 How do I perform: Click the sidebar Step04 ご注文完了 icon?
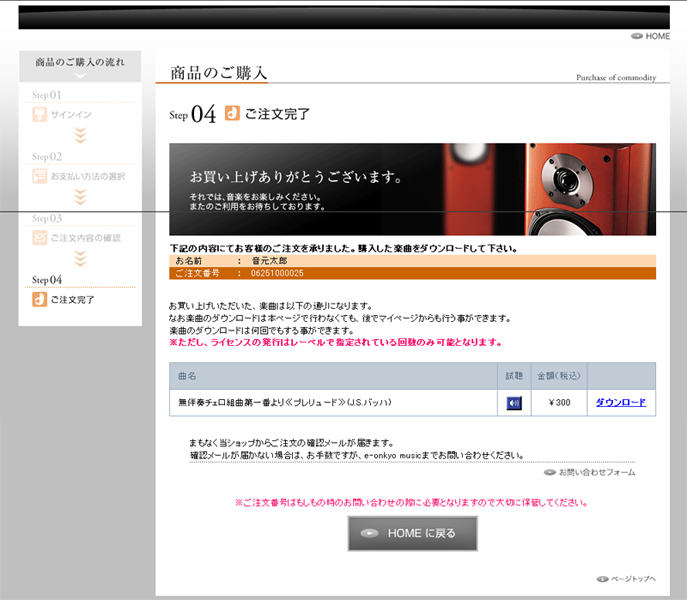coord(40,299)
